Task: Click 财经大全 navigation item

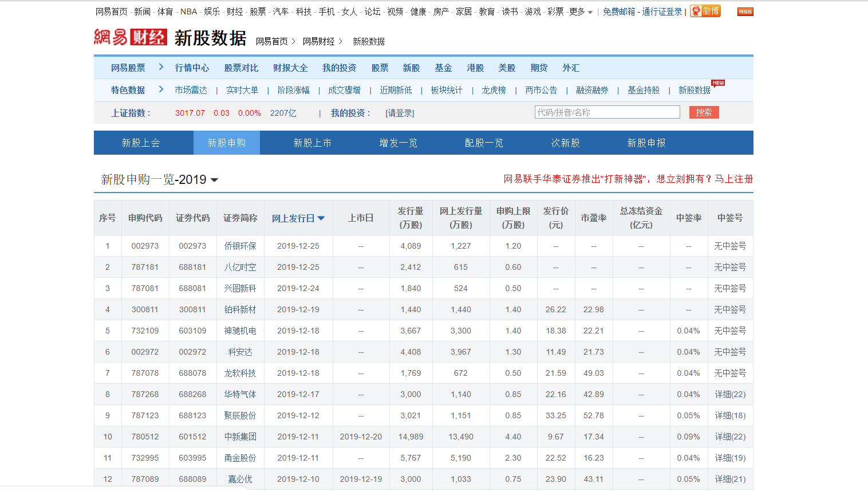Action: point(290,68)
